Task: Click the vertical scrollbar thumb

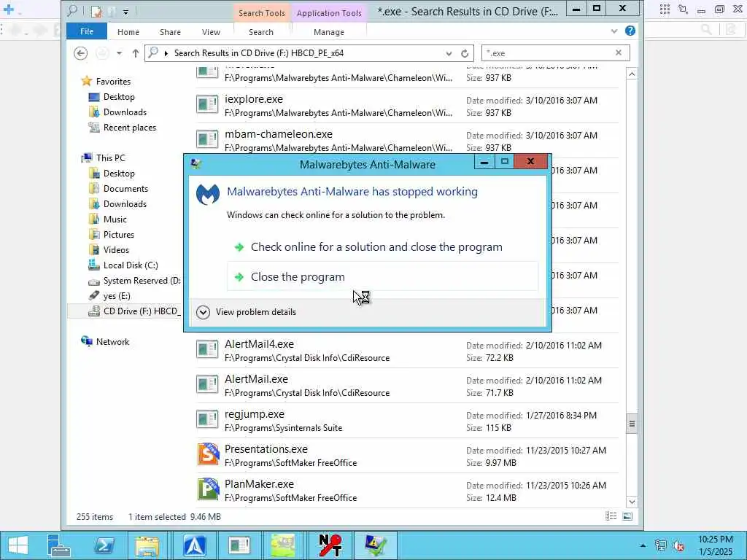Action: [632, 424]
